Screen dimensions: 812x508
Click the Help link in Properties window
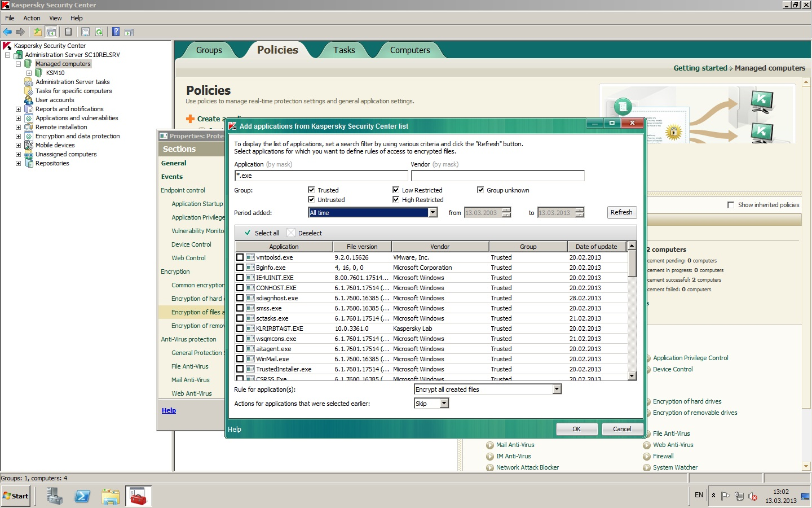coord(169,410)
